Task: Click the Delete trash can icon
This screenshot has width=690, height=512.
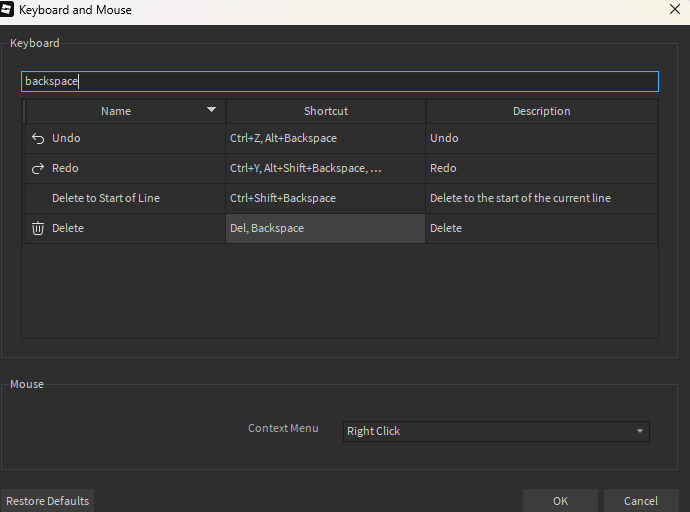Action: (38, 228)
